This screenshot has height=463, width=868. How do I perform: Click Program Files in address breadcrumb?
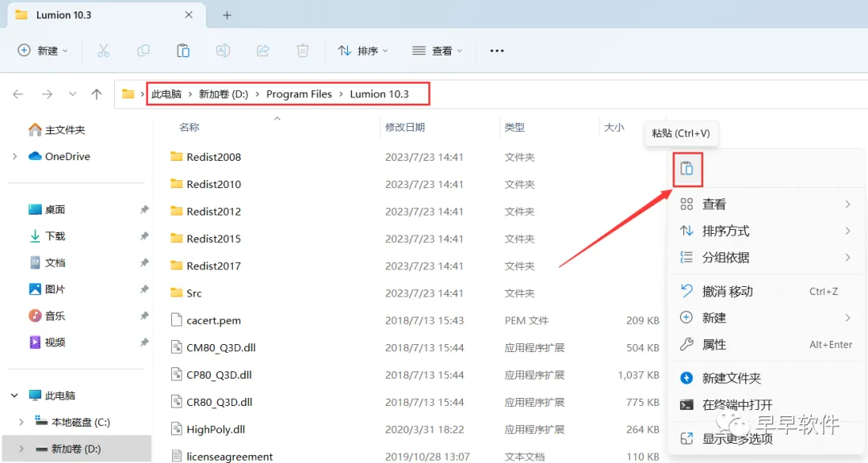coord(299,94)
